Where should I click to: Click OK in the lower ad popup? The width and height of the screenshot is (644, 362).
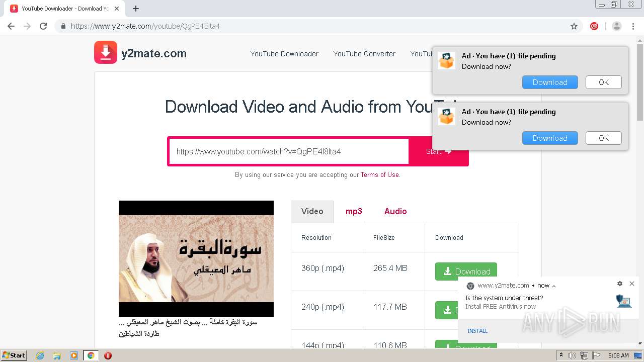pyautogui.click(x=604, y=138)
